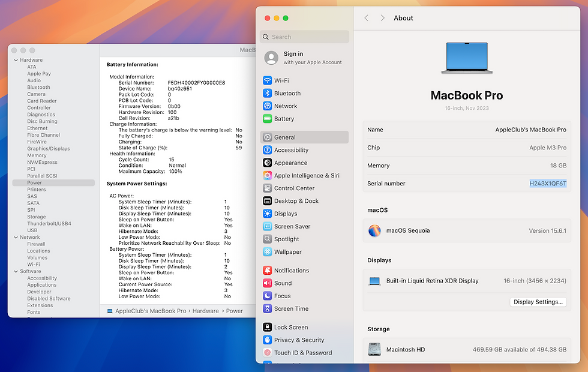Open Display Settings button
588x372 pixels.
[x=538, y=302]
